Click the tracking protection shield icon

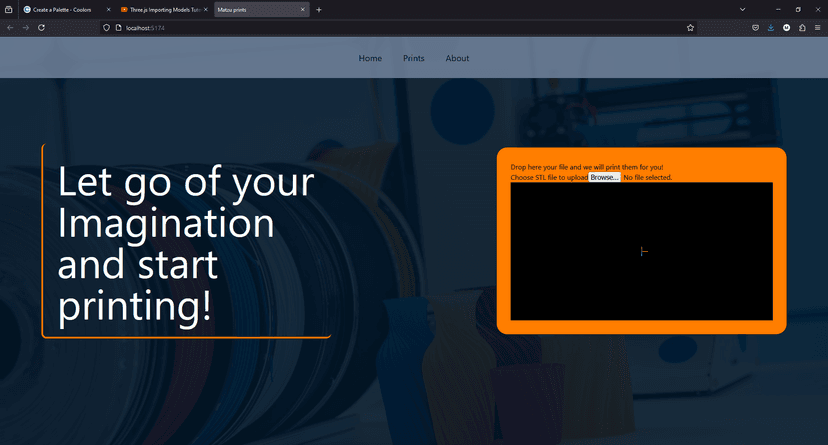coord(107,28)
